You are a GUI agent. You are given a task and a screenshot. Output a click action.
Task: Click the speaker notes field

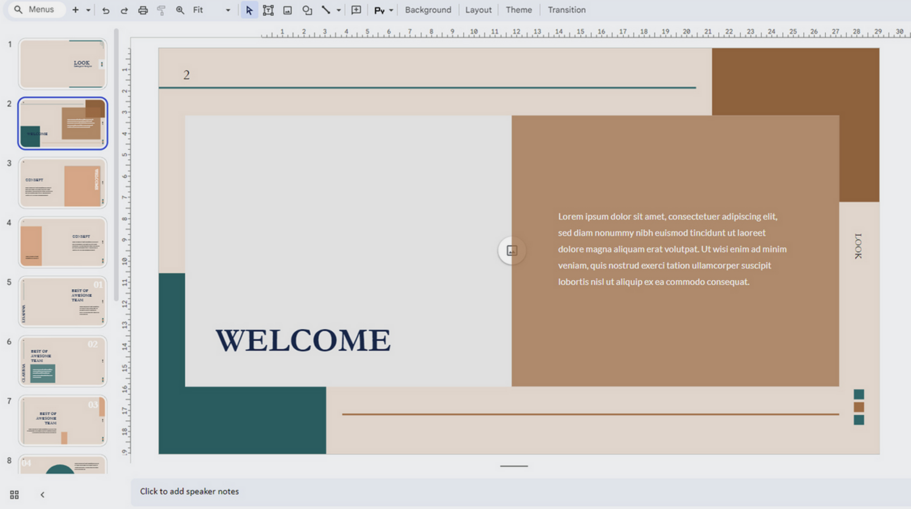point(521,492)
